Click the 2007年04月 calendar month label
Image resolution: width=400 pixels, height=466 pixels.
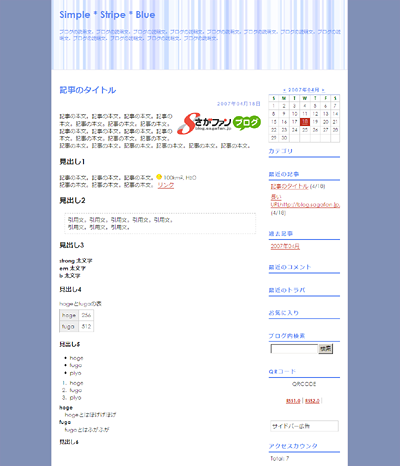point(304,90)
